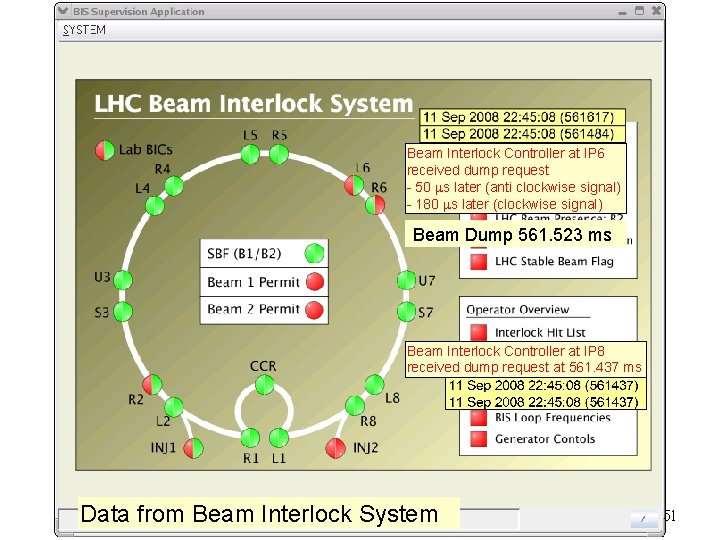Select the R4 BIC node

[x=174, y=186]
